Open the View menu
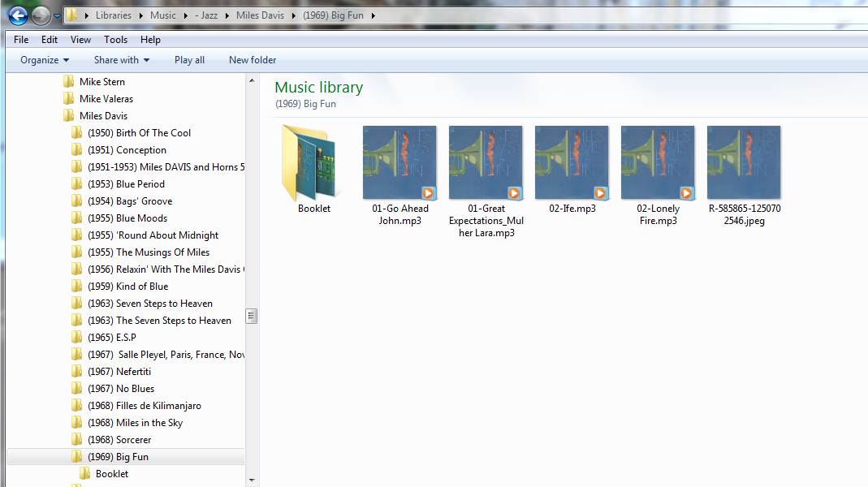This screenshot has width=868, height=487. 80,39
